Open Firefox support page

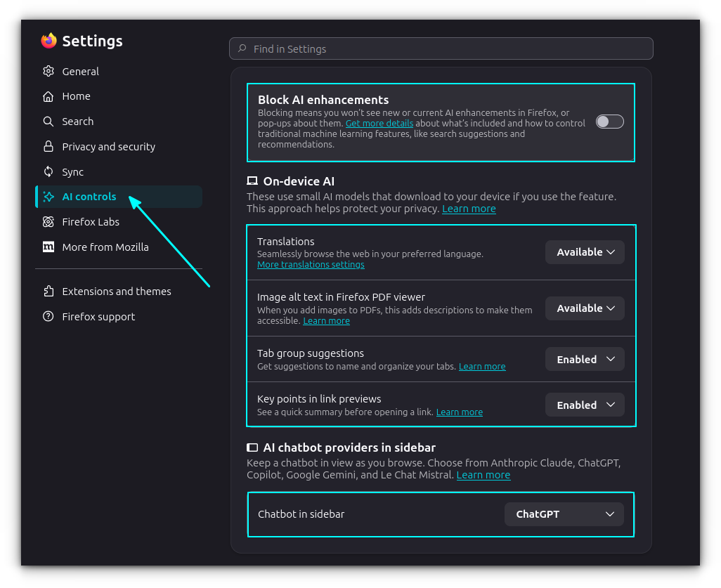click(x=119, y=317)
